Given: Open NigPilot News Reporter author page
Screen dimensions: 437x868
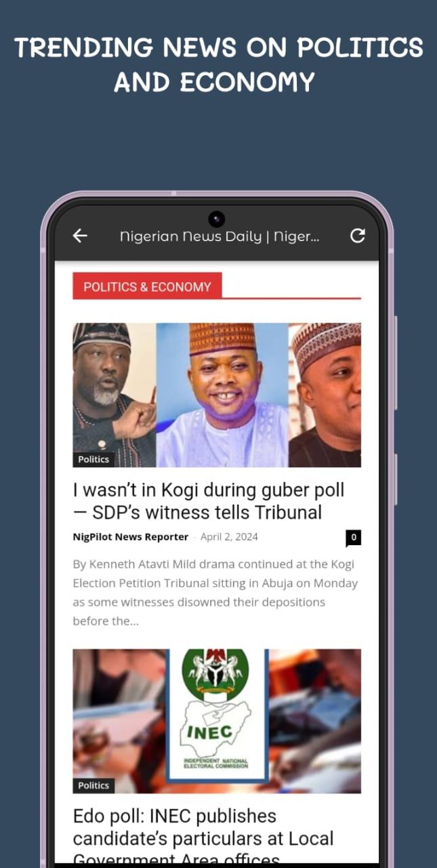Looking at the screenshot, I should pos(131,536).
